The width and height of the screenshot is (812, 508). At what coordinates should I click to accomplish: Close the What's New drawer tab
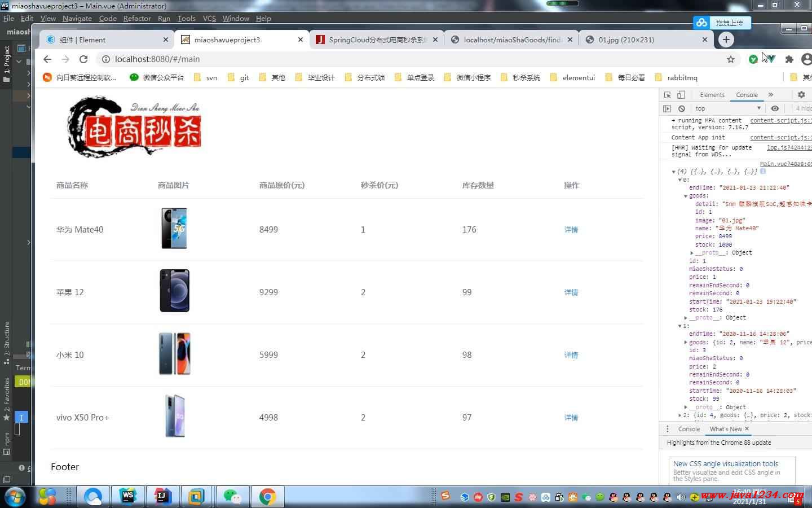click(747, 429)
